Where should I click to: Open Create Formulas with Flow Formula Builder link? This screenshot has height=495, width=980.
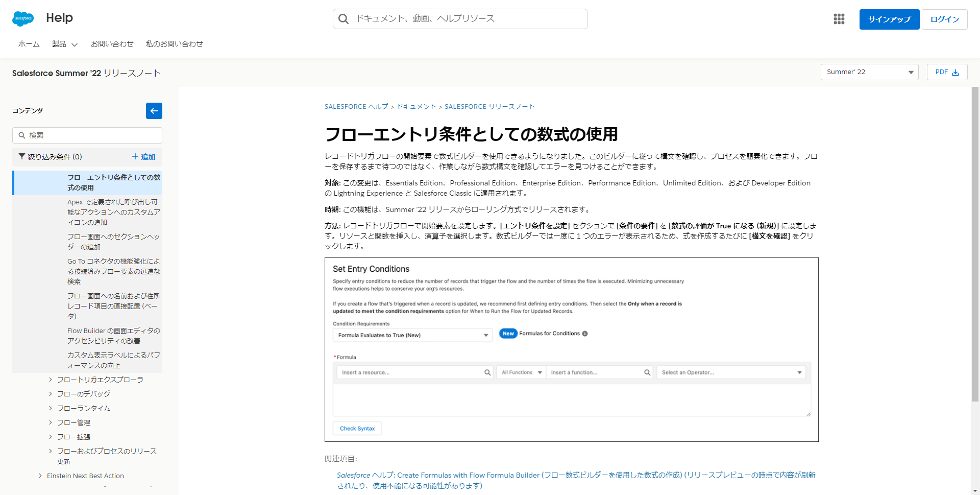[576, 480]
